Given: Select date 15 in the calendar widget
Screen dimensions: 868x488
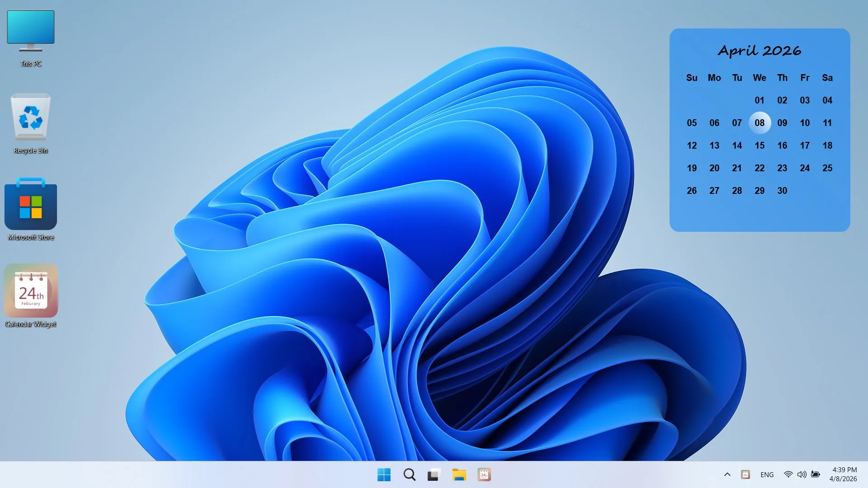Looking at the screenshot, I should 759,145.
